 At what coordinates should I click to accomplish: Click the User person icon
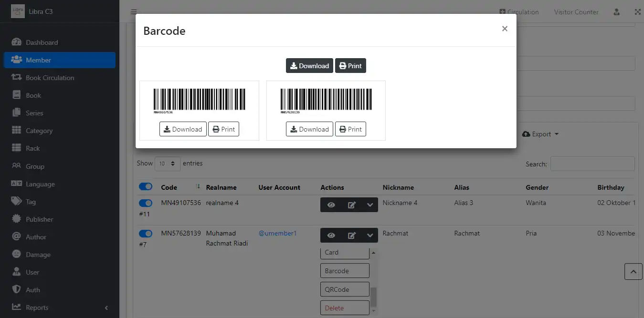[16, 272]
